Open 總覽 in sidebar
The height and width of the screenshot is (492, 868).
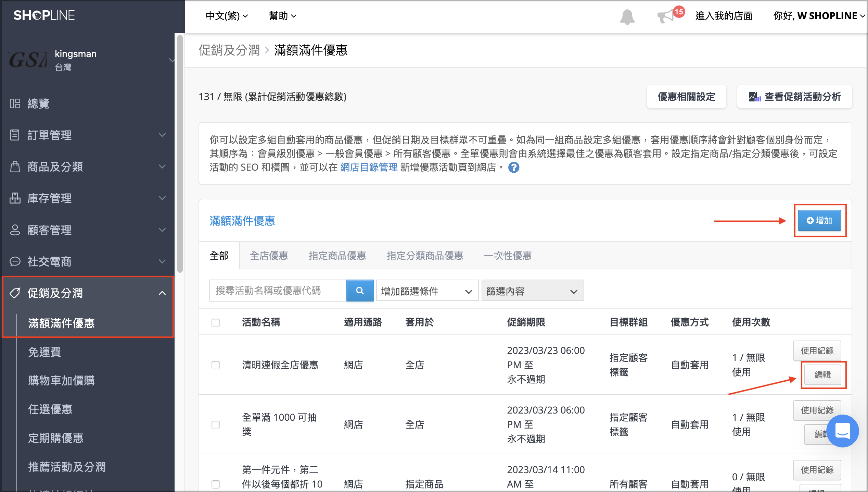point(38,103)
